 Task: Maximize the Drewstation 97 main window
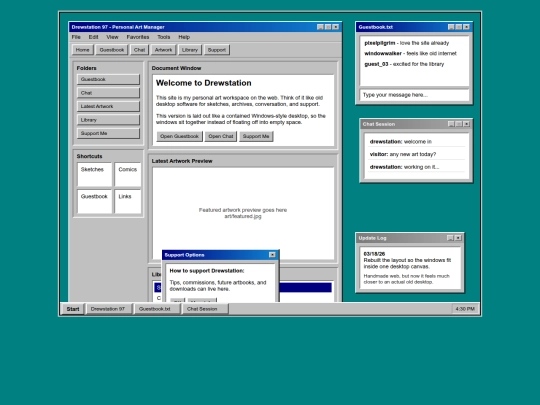click(x=328, y=27)
